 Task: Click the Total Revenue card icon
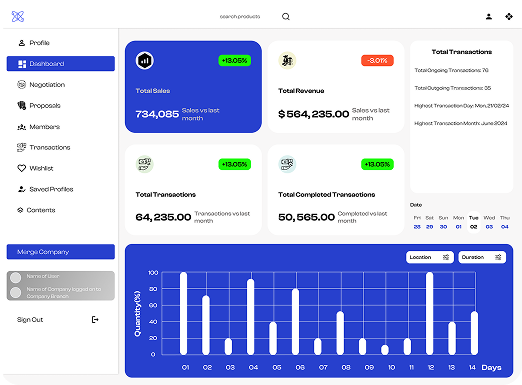287,61
